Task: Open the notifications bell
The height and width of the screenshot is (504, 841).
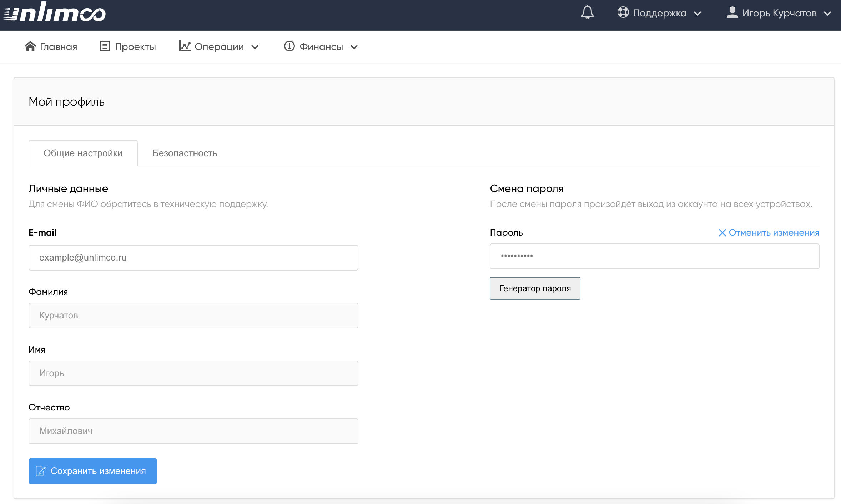Action: (x=587, y=13)
